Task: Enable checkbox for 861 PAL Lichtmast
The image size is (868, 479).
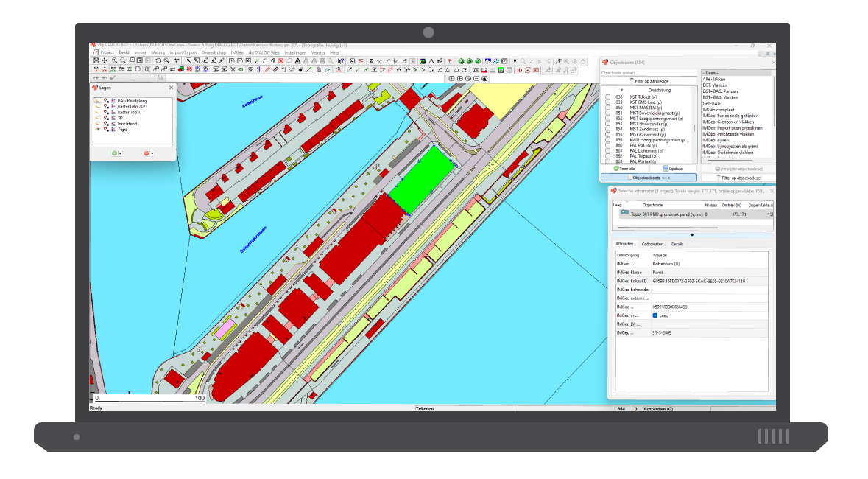Action: (x=607, y=151)
